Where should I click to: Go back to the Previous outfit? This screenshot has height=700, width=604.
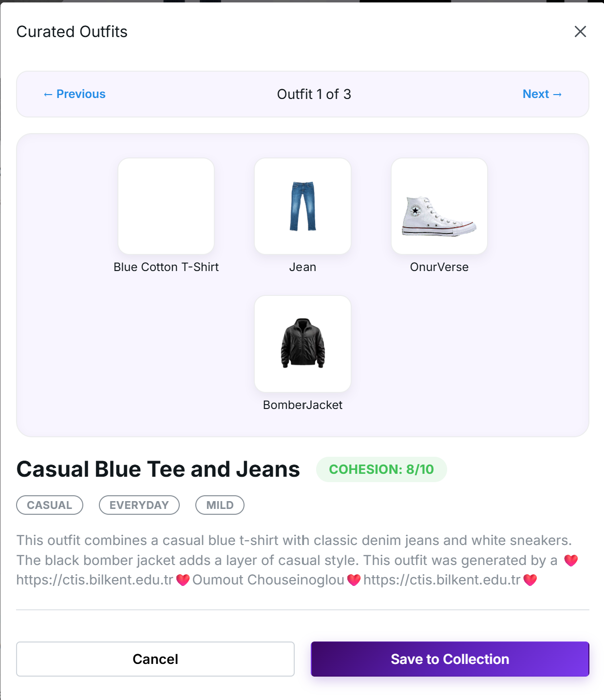75,94
